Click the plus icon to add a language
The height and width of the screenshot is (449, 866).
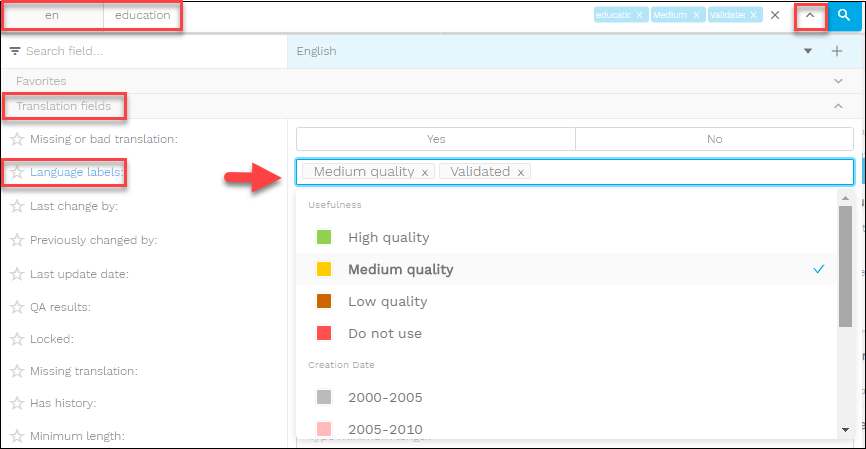[x=837, y=51]
